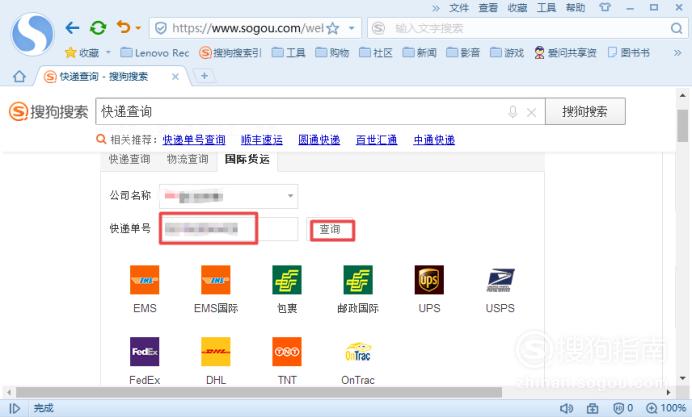
Task: Click the Sogou browser logo icon
Action: point(33,34)
